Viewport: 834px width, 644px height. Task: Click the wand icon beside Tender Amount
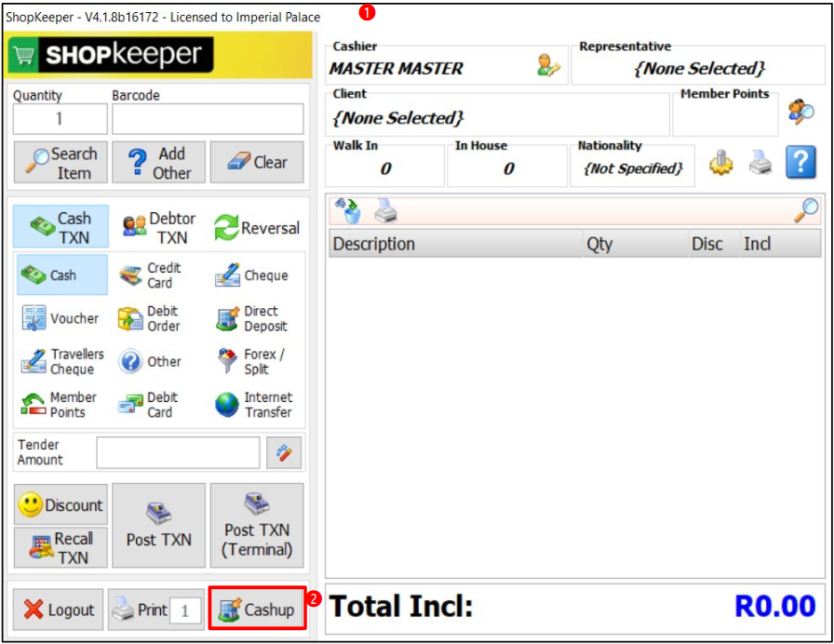pos(284,452)
